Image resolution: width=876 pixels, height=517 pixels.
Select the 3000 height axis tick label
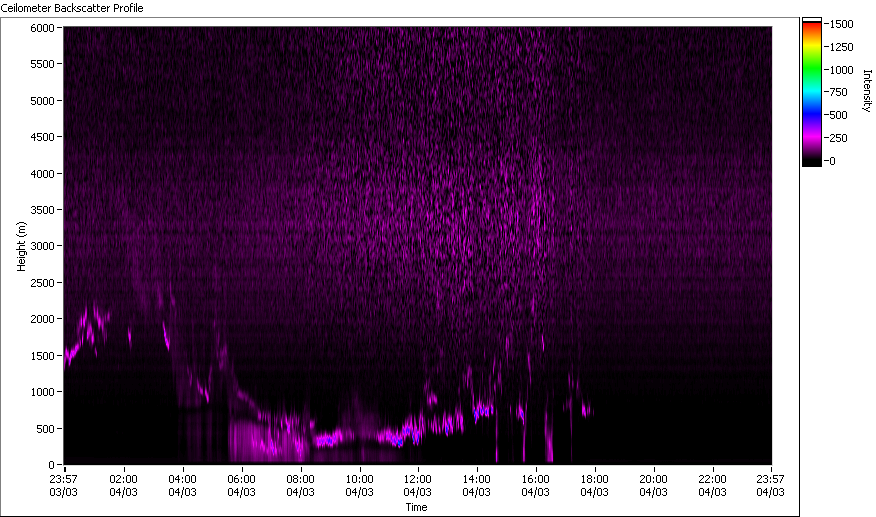click(x=42, y=246)
